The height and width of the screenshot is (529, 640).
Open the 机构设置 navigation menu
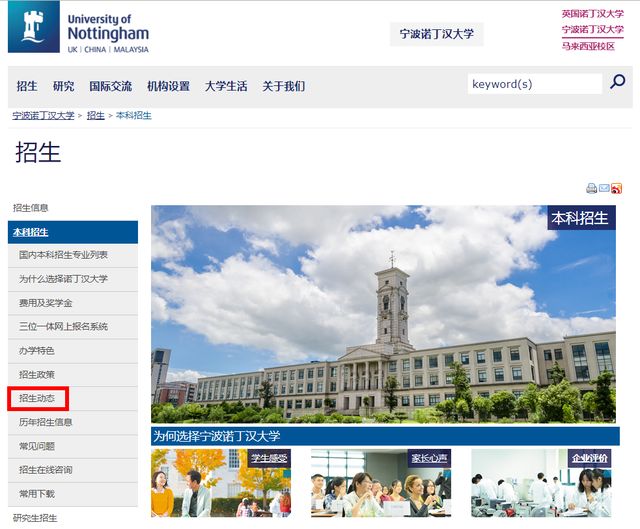click(168, 86)
